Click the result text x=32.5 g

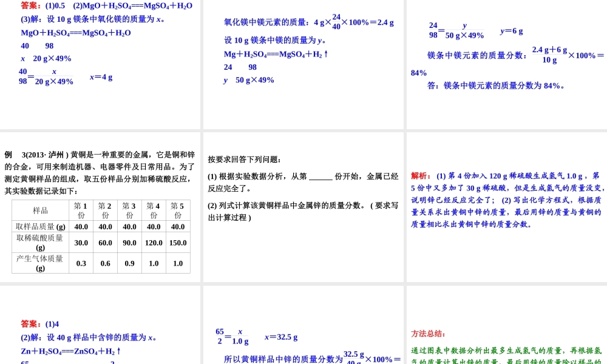pos(281,337)
